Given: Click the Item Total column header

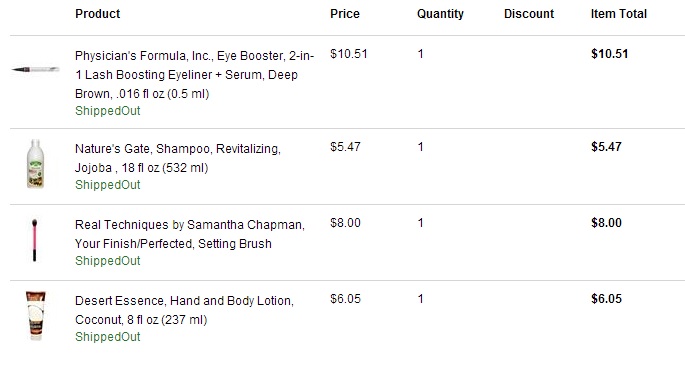Looking at the screenshot, I should 619,14.
